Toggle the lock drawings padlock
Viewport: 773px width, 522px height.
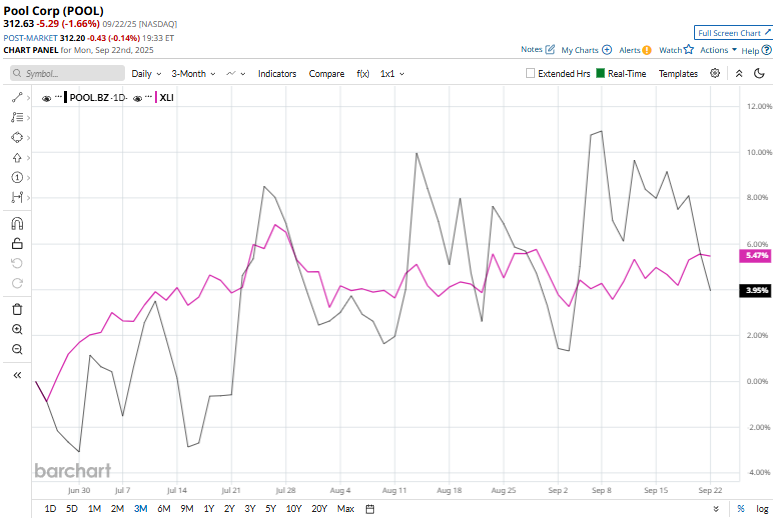pyautogui.click(x=17, y=244)
